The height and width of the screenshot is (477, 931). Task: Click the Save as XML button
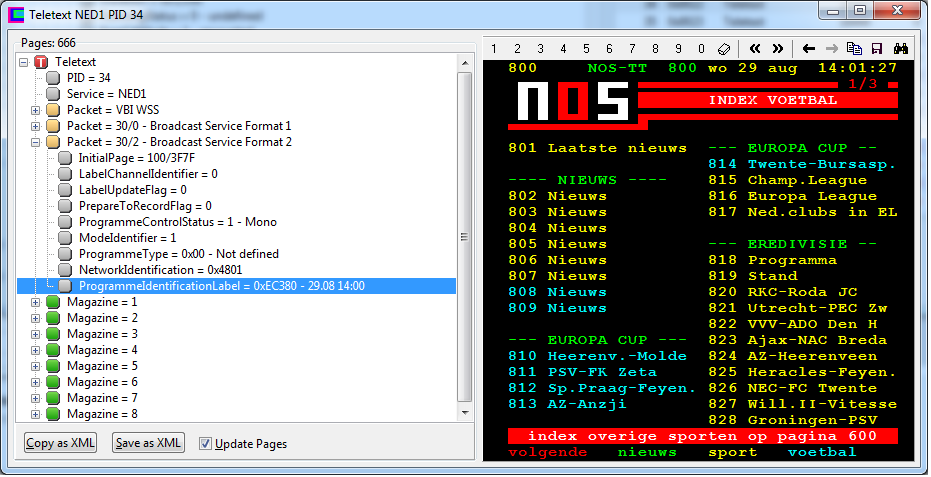pyautogui.click(x=148, y=443)
